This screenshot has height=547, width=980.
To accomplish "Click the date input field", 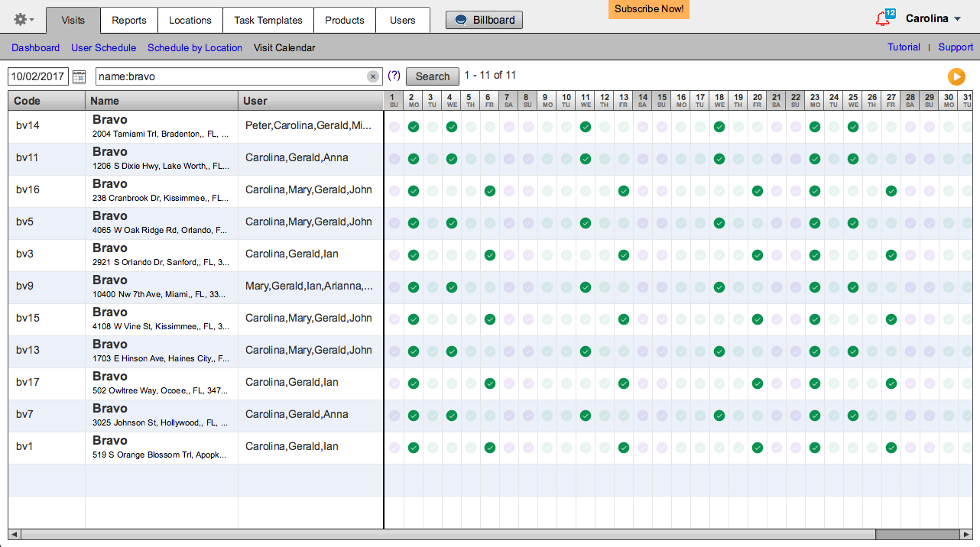I will (x=38, y=76).
